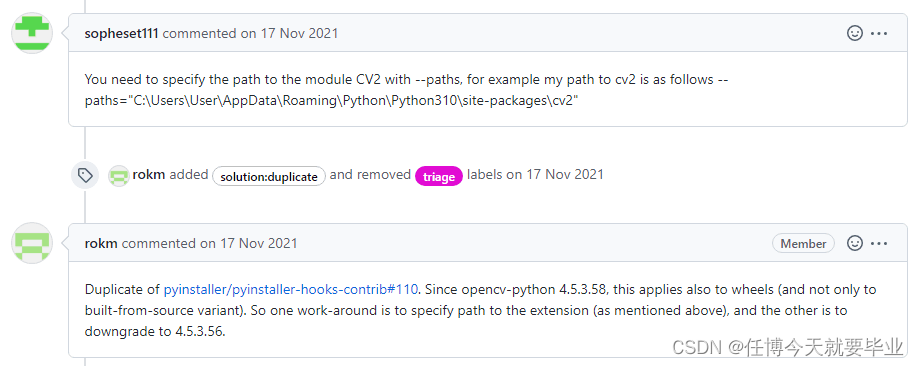Screen dimensions: 919x366
Task: Click rokm username in the label event
Action: pyautogui.click(x=149, y=175)
